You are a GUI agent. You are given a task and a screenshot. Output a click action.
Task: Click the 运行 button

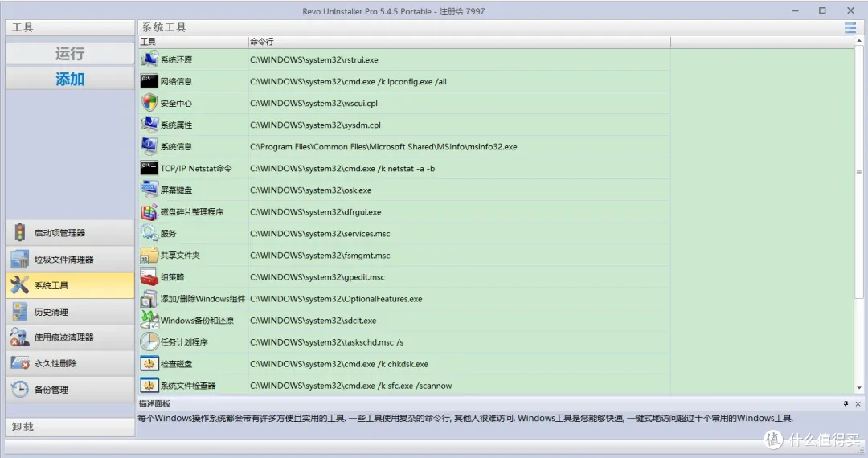click(x=70, y=54)
